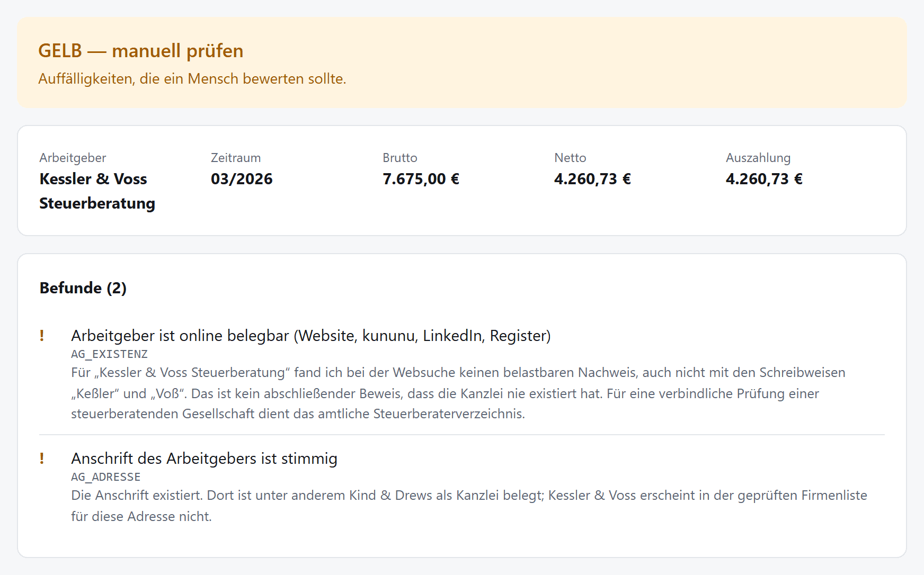Screen dimensions: 924x575
Task: Click the description mentioning 'Steuerberaterverzeichnis'
Action: (x=458, y=393)
